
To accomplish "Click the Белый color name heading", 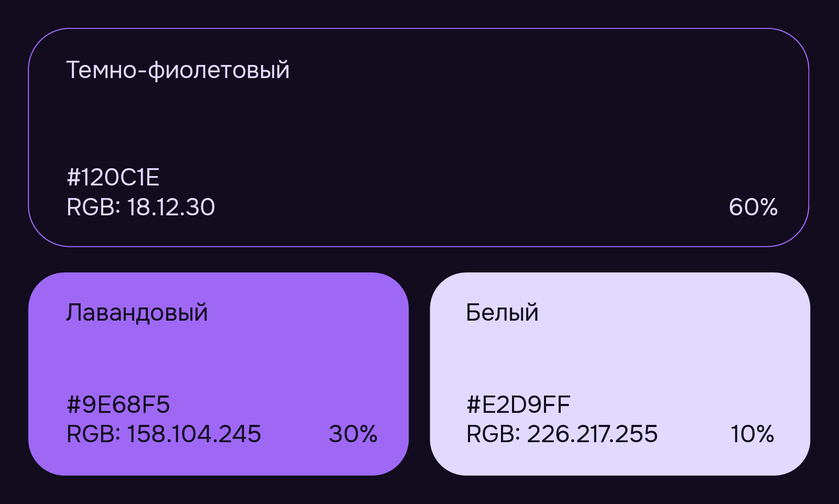I will [502, 312].
